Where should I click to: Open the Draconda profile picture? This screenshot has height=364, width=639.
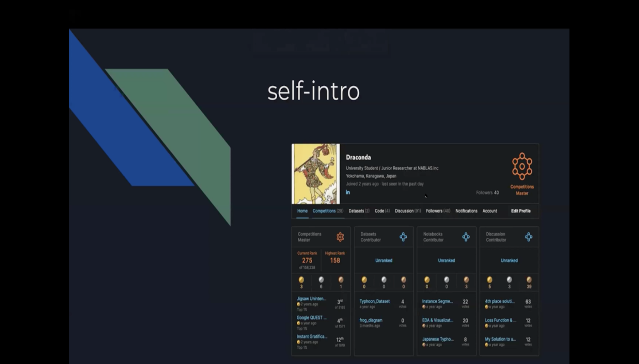315,174
